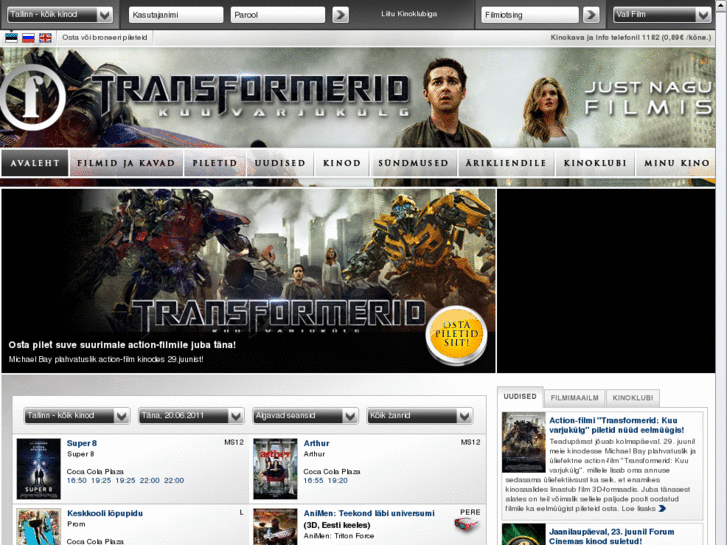Switch to the Kinoklubi news tab

click(632, 398)
